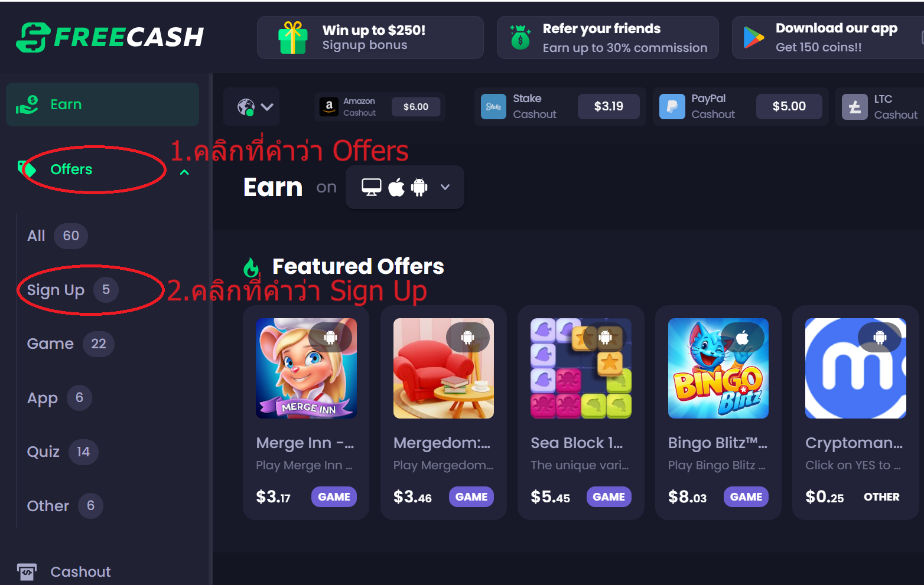Open the Bingo Blitz offer thumbnail
This screenshot has width=924, height=585.
pos(718,368)
